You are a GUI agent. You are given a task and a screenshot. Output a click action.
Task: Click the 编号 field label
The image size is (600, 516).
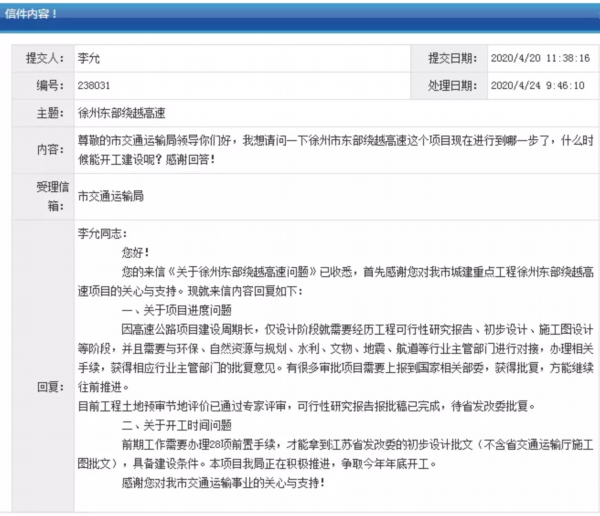[51, 85]
